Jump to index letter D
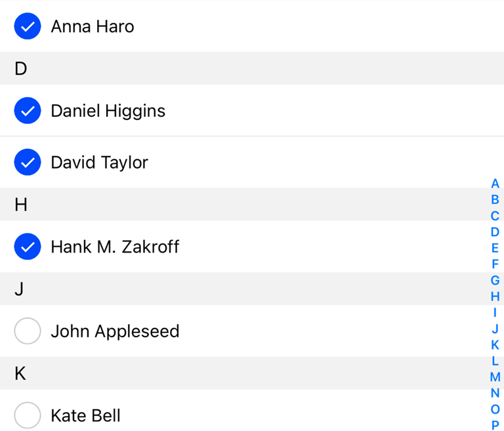Viewport: 504px width, 431px height. coord(495,232)
